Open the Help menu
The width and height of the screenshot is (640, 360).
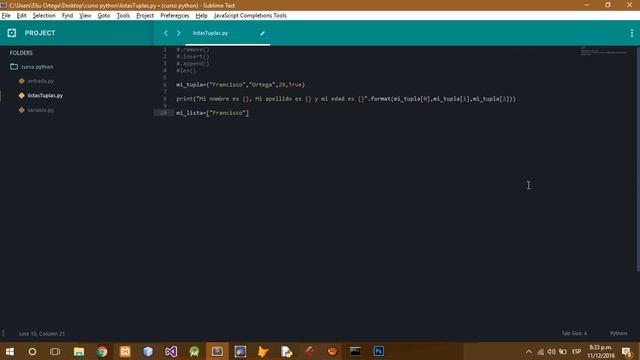point(201,16)
